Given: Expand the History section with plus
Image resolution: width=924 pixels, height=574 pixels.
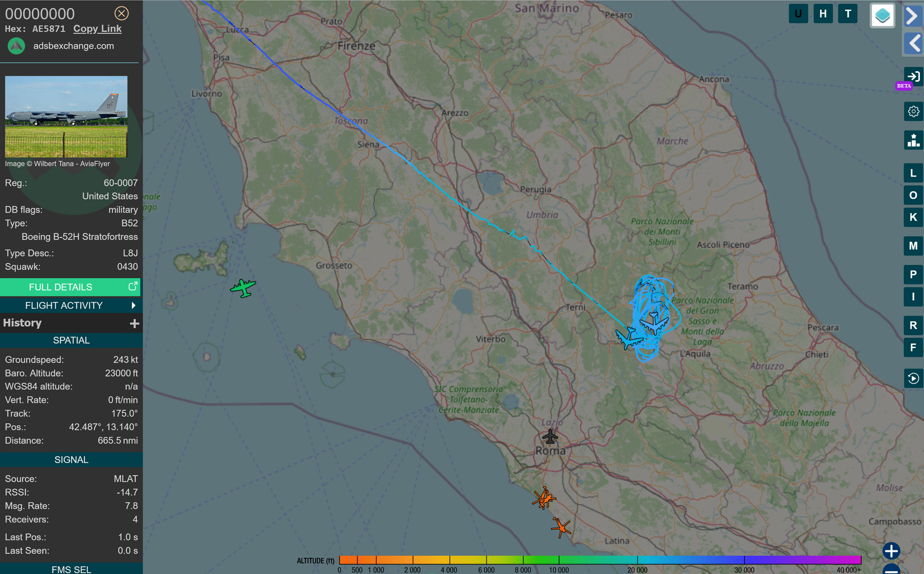Looking at the screenshot, I should point(134,323).
